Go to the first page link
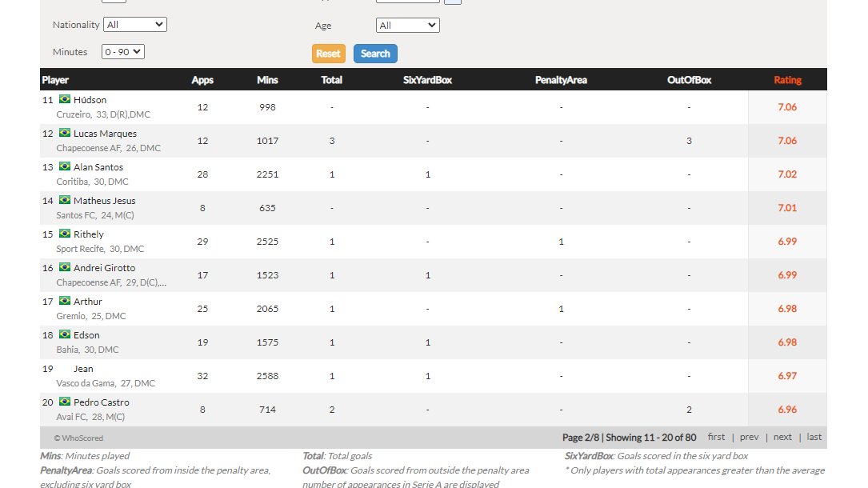 (716, 437)
